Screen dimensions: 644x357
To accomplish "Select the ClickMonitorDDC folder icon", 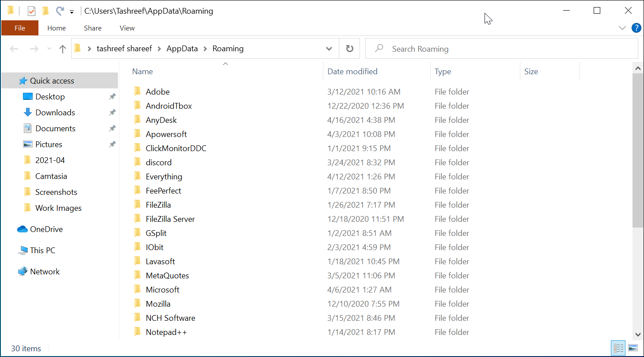I will click(137, 148).
